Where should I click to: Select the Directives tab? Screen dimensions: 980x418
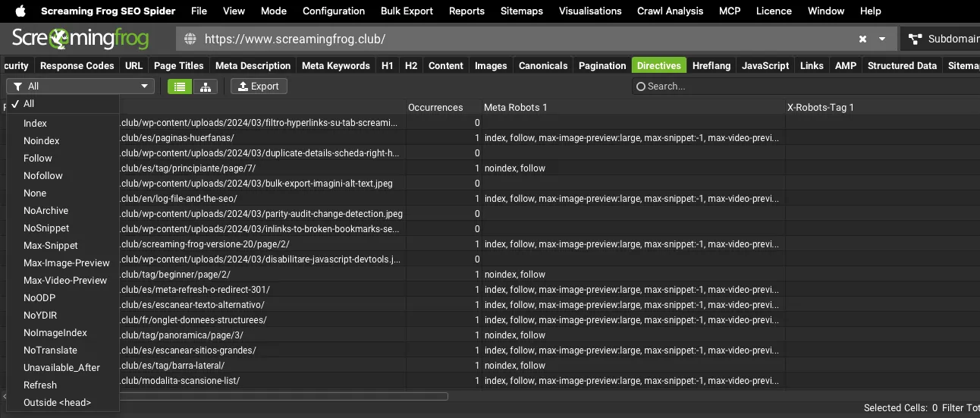click(659, 65)
